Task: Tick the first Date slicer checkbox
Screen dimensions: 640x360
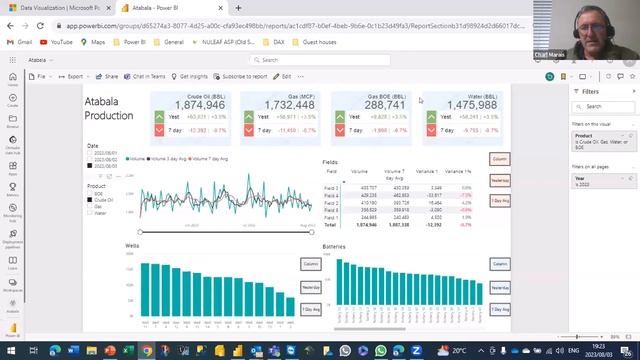Action: tap(89, 153)
